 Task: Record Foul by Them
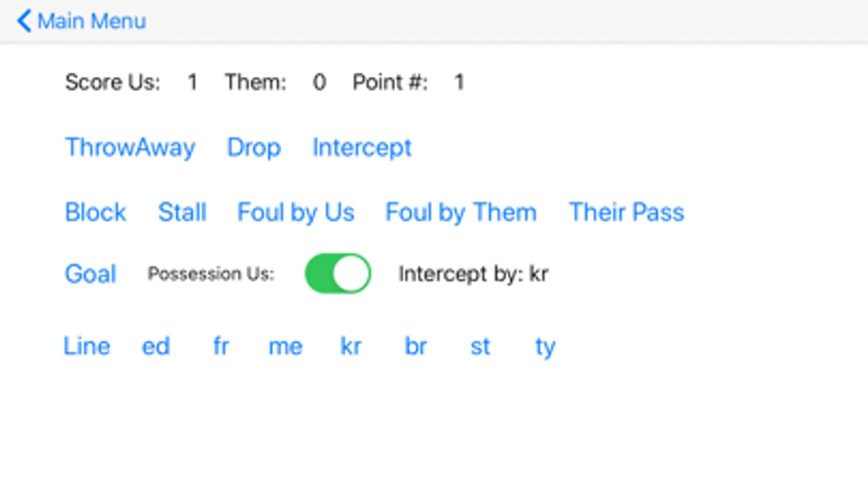coord(460,212)
